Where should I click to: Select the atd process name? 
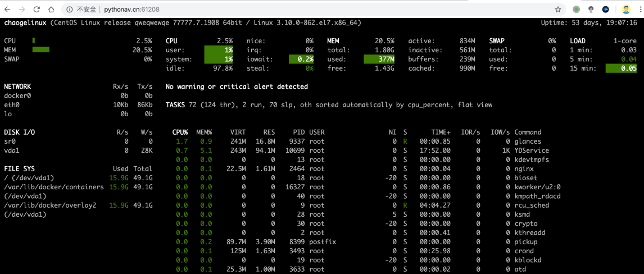520,269
